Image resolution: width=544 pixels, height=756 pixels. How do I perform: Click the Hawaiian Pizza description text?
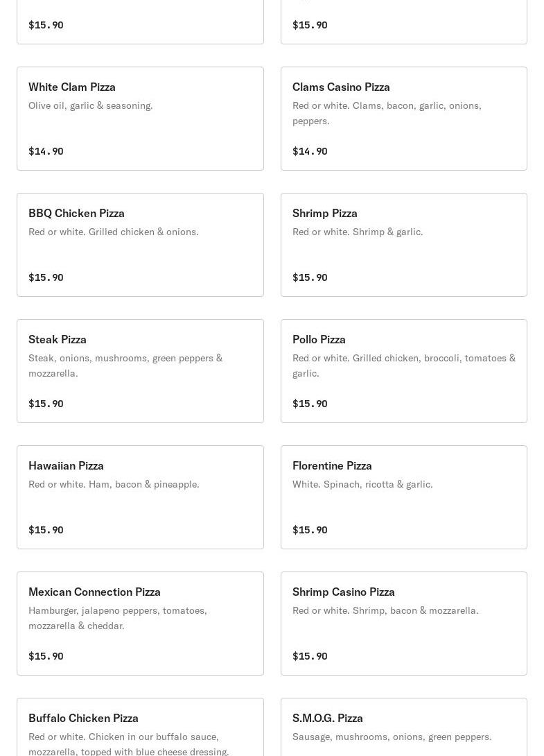114,484
